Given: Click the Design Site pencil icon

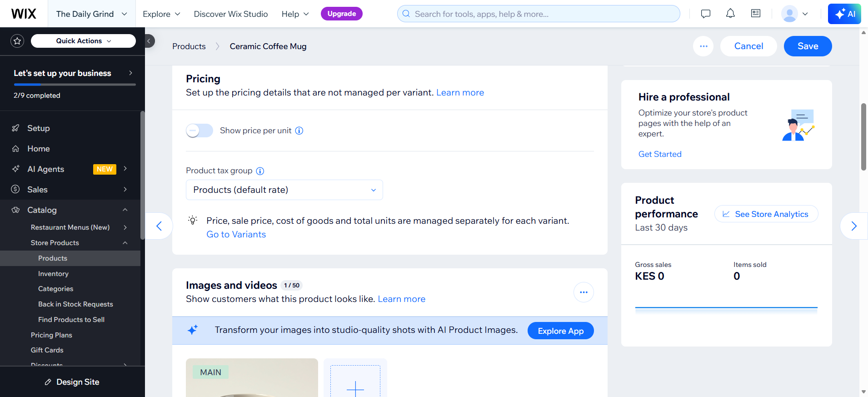Looking at the screenshot, I should coord(48,382).
